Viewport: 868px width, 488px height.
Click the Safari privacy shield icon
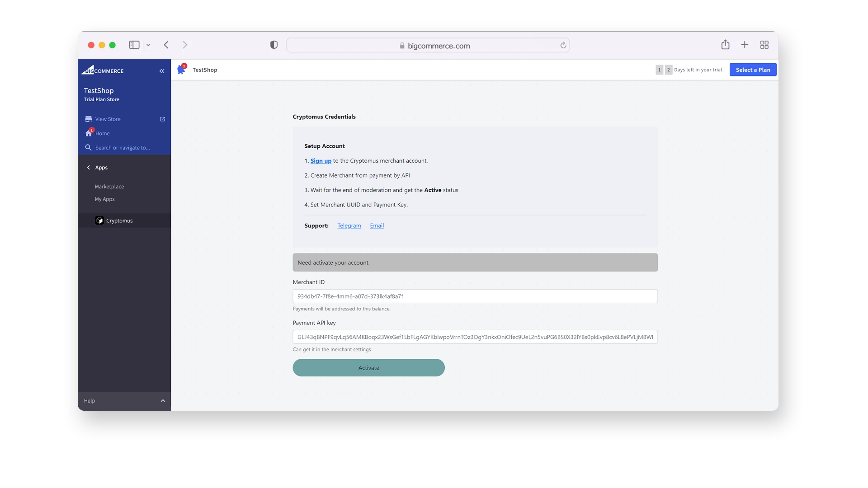click(274, 45)
